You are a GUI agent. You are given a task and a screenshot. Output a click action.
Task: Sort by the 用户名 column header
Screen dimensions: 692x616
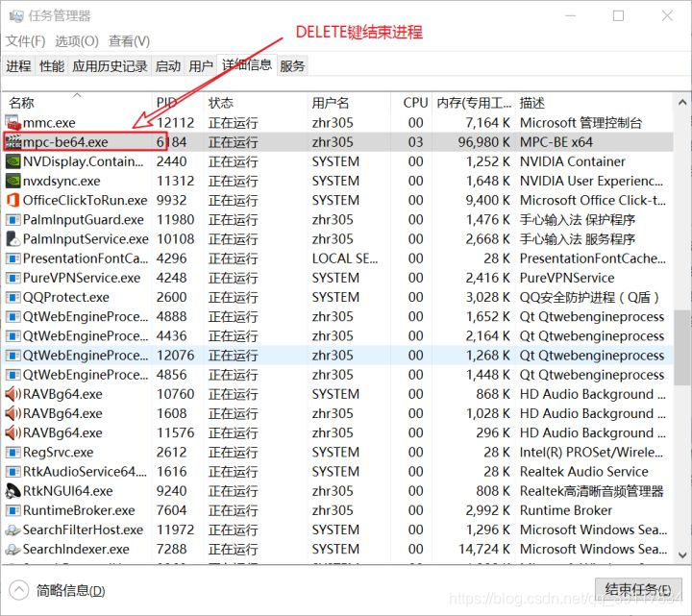(349, 103)
